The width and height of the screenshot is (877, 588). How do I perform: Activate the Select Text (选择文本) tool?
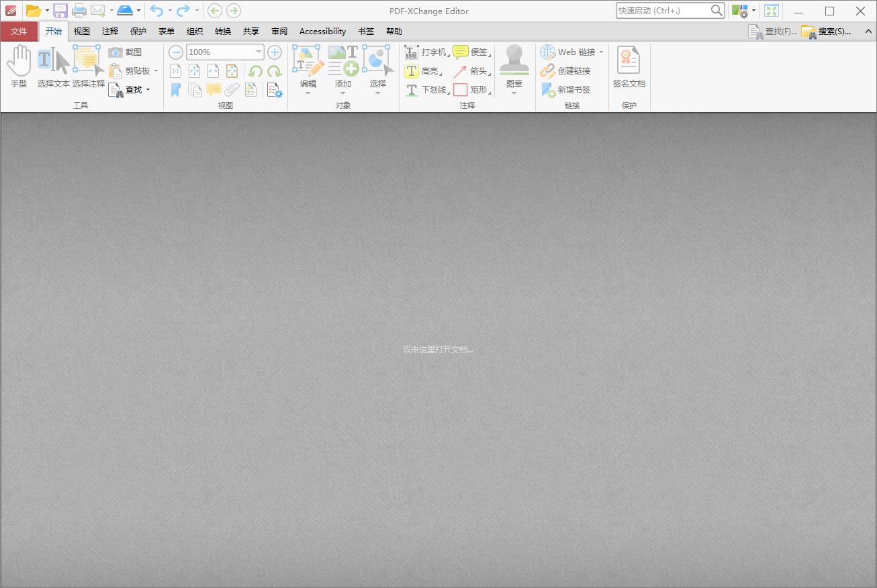pos(53,67)
